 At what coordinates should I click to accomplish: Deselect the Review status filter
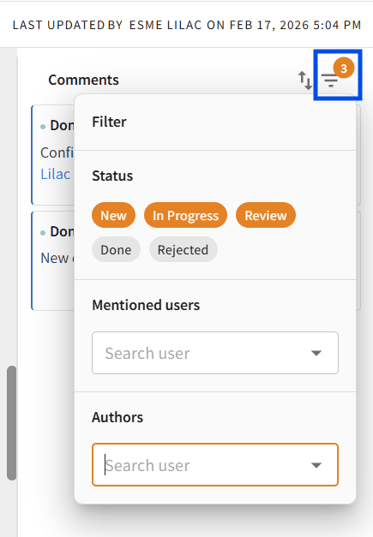(265, 215)
